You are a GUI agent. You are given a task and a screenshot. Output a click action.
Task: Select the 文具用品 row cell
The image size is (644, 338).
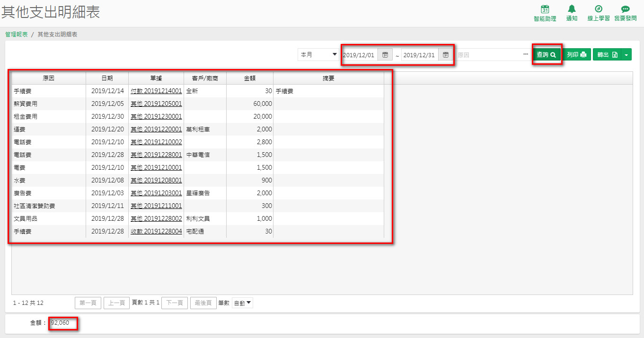(49, 219)
